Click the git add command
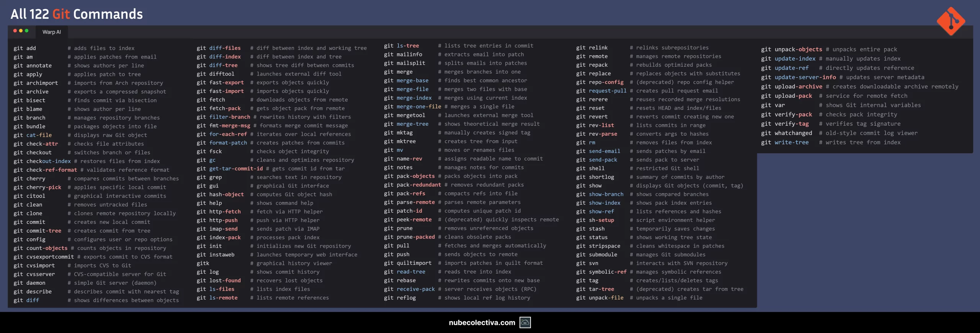The image size is (980, 333). (x=25, y=48)
